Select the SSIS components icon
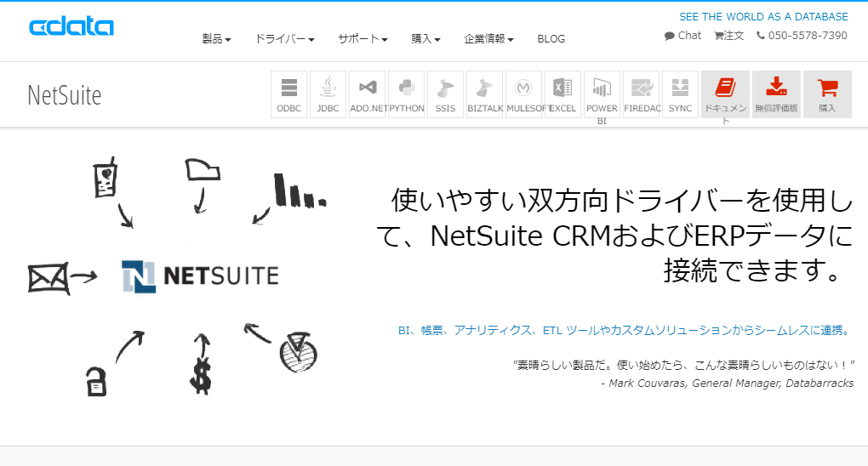This screenshot has width=868, height=466. click(x=446, y=94)
